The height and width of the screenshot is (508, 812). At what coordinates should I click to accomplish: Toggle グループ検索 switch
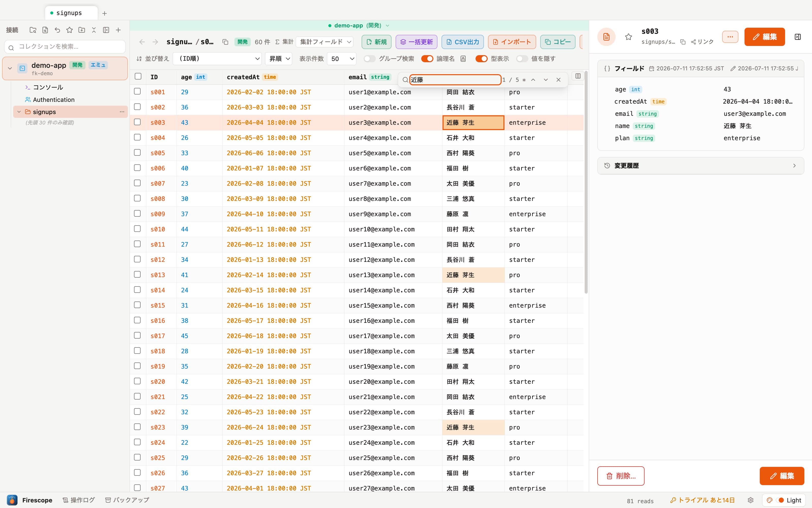369,59
